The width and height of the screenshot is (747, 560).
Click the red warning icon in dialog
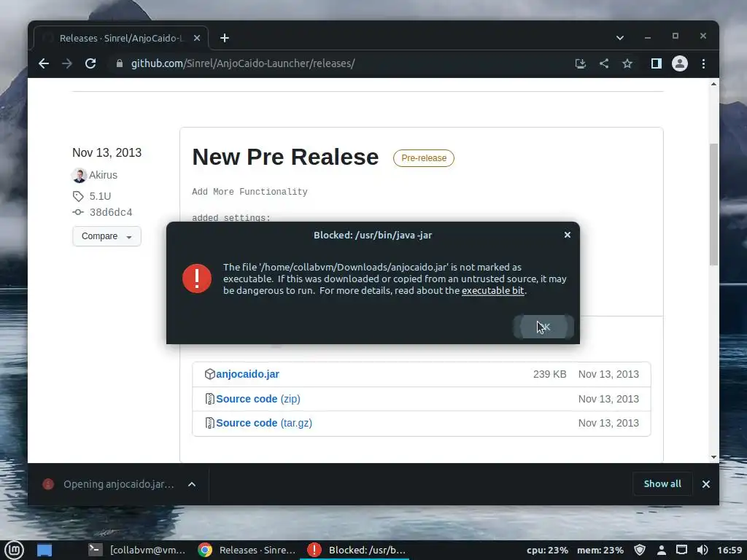click(x=197, y=279)
